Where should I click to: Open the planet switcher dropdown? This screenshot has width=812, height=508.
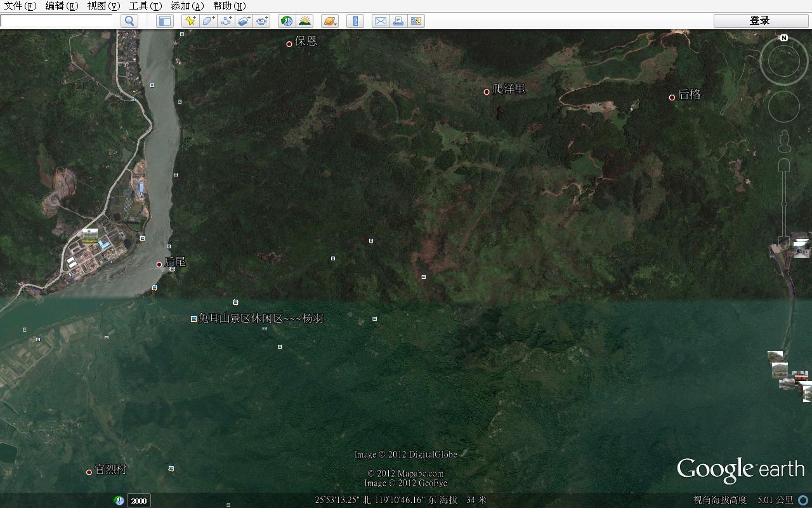click(x=330, y=21)
